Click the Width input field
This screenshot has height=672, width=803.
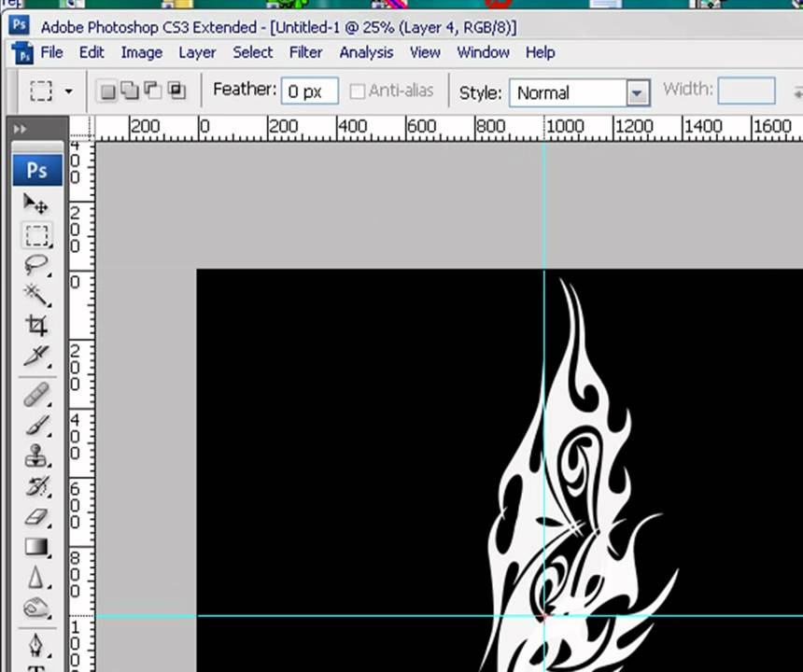click(747, 91)
